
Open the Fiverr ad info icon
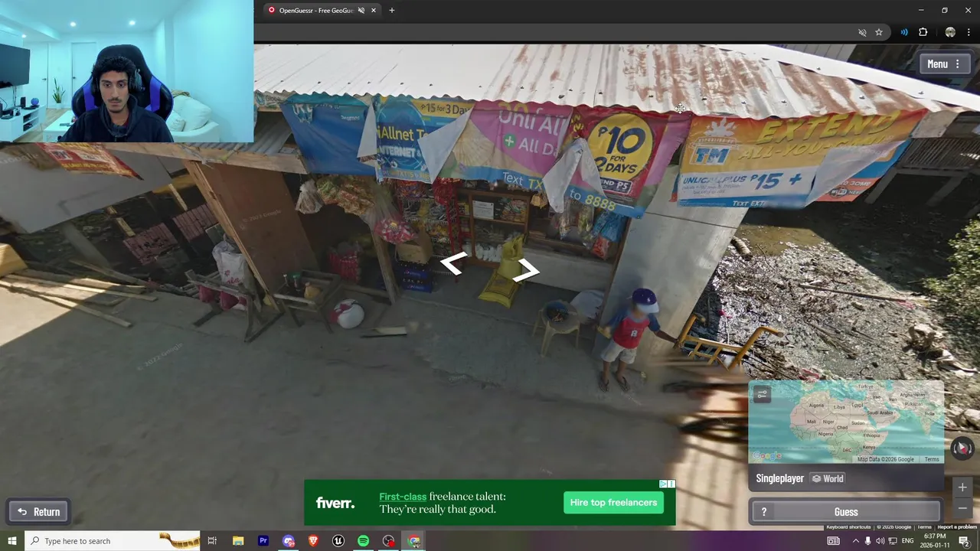(x=663, y=484)
